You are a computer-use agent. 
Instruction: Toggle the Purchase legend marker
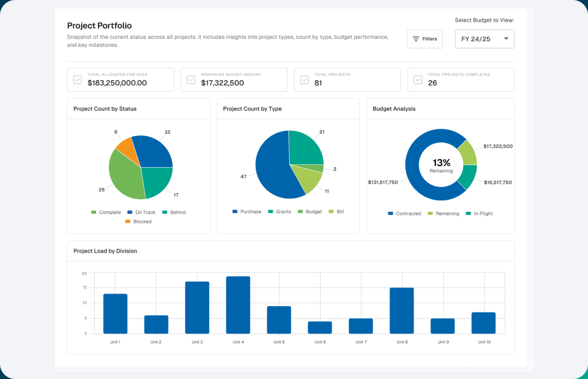pos(234,212)
